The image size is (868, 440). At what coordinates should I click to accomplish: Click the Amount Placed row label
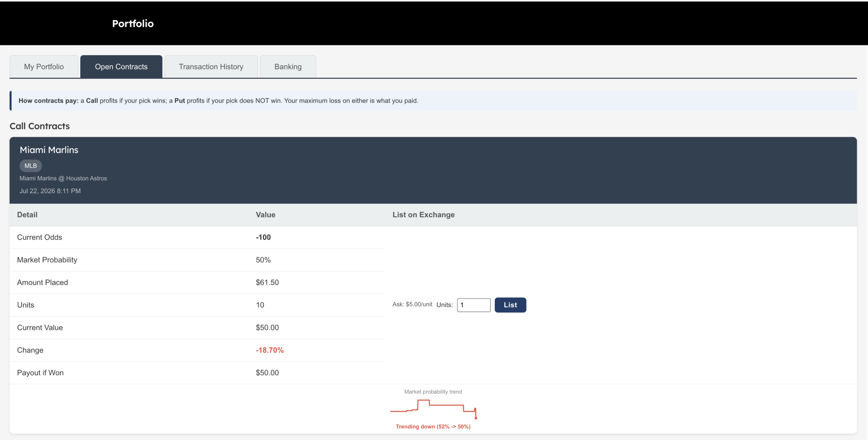click(42, 282)
